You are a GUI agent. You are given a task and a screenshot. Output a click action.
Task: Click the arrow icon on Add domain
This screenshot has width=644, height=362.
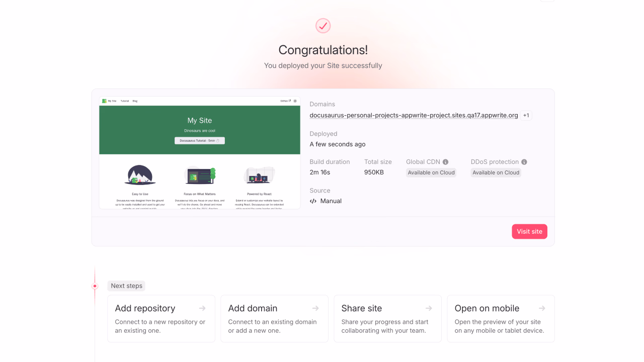(x=315, y=308)
